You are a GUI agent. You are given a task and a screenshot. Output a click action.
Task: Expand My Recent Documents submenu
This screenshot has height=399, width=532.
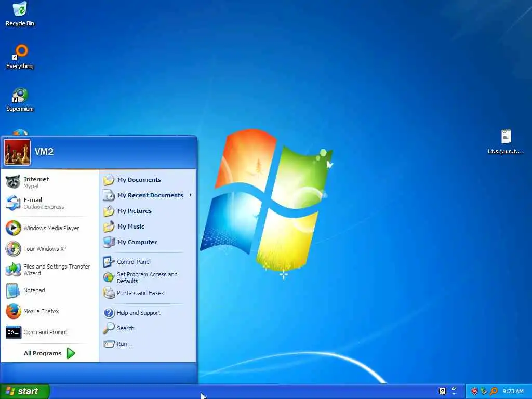(x=148, y=195)
